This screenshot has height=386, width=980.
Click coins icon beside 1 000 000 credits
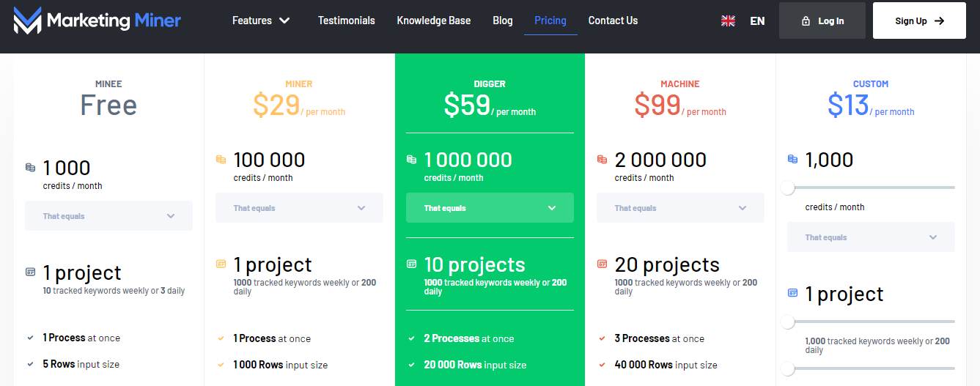(411, 159)
